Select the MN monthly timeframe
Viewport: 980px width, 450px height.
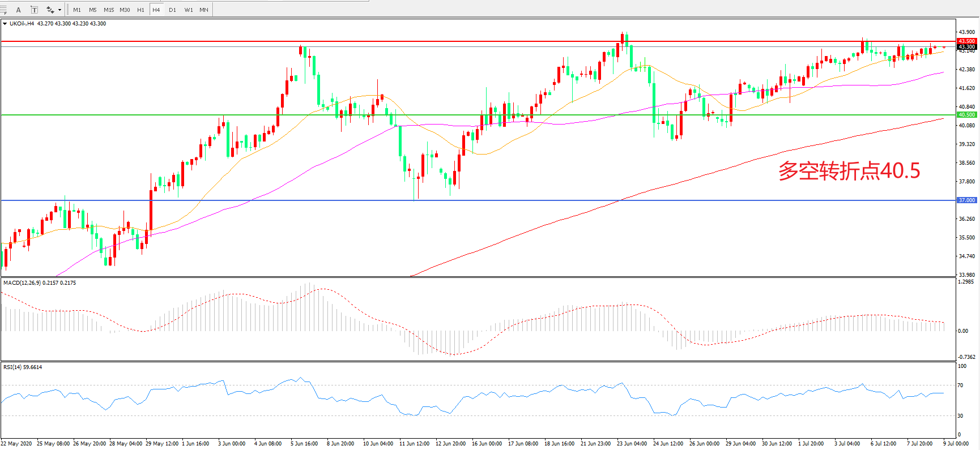(x=204, y=10)
